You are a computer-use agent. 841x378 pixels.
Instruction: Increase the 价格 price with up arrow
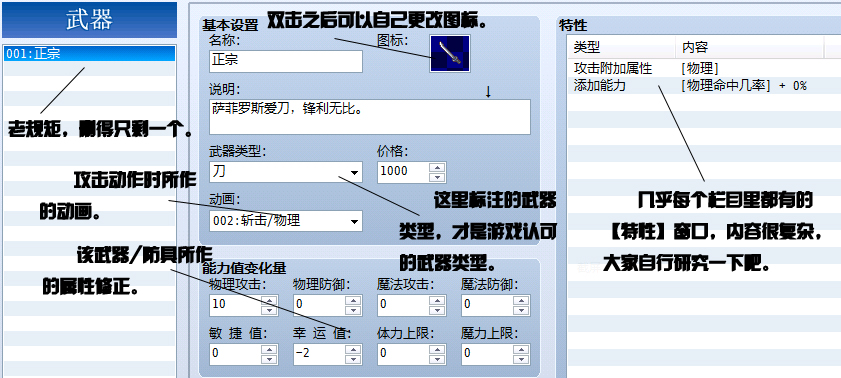tap(438, 167)
